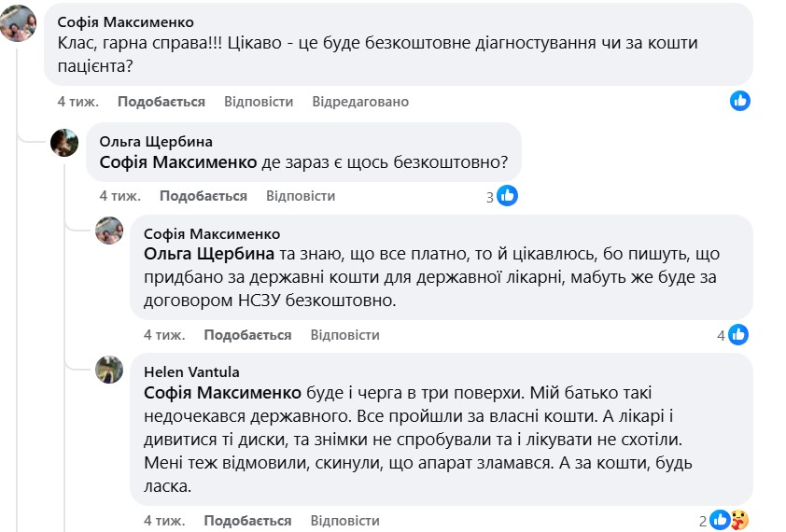Click mention Ольга Щербина inside Софія's reply
The height and width of the screenshot is (532, 786).
209,254
